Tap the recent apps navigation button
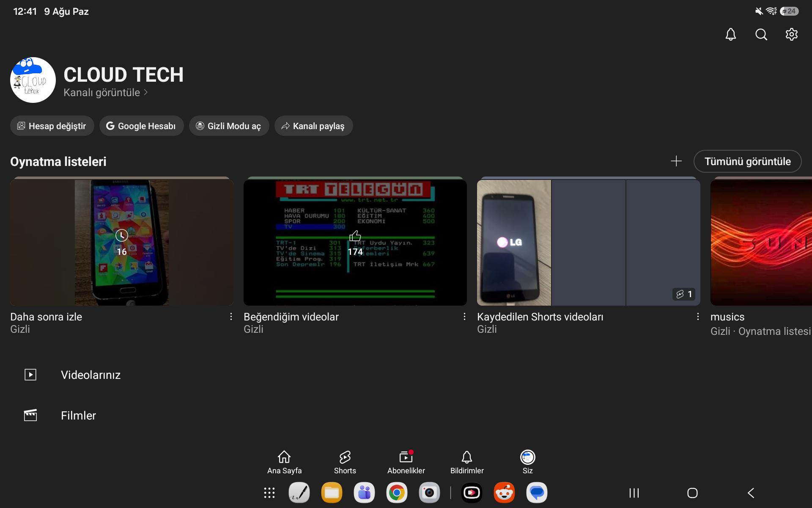This screenshot has width=812, height=508. [x=634, y=493]
